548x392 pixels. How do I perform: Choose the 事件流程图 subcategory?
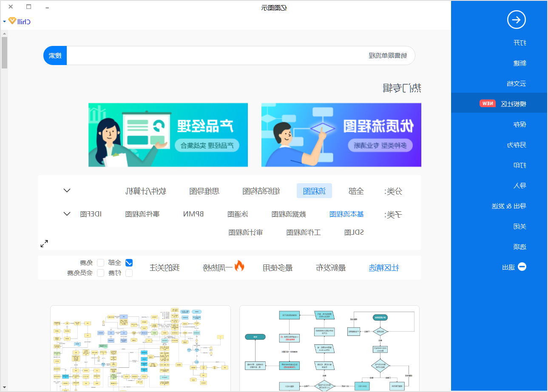[x=142, y=214]
